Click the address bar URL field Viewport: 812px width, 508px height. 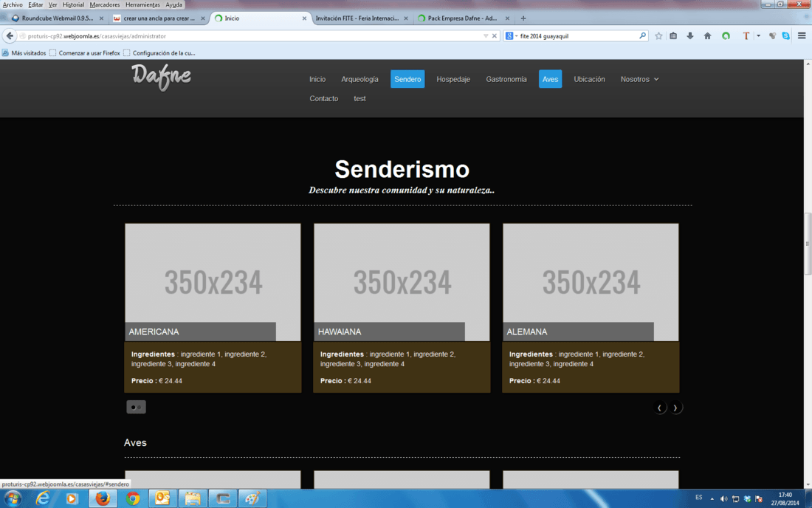tap(254, 35)
